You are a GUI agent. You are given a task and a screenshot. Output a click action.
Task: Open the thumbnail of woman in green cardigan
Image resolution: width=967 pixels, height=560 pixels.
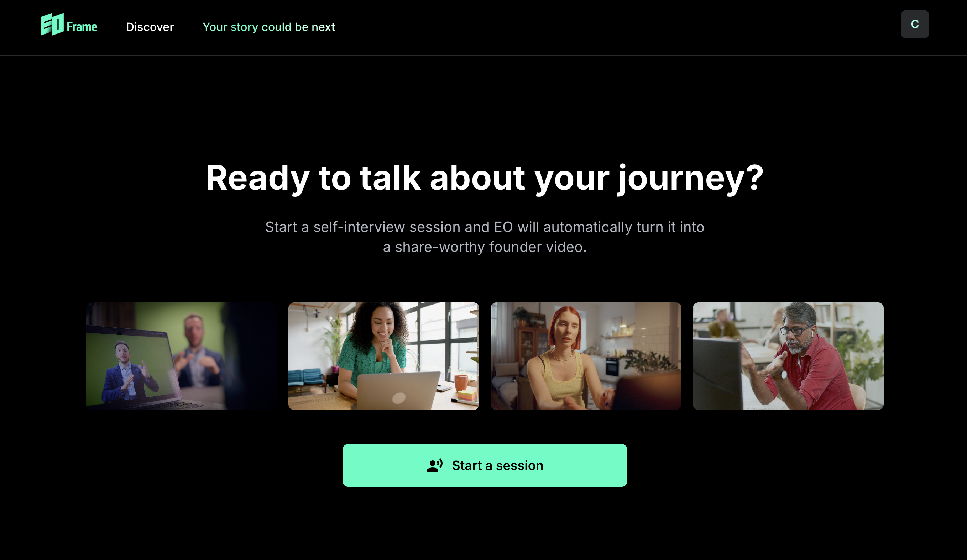pos(384,356)
